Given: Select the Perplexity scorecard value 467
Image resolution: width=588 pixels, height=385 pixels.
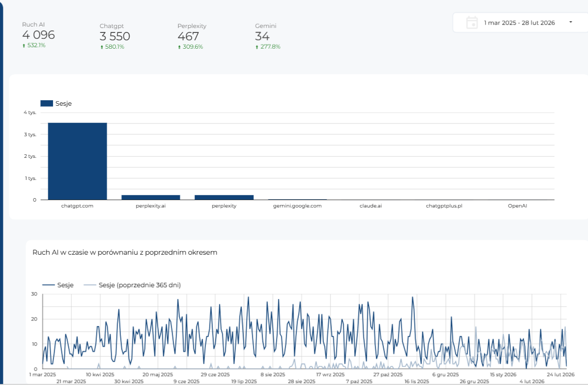Looking at the screenshot, I should tap(188, 36).
